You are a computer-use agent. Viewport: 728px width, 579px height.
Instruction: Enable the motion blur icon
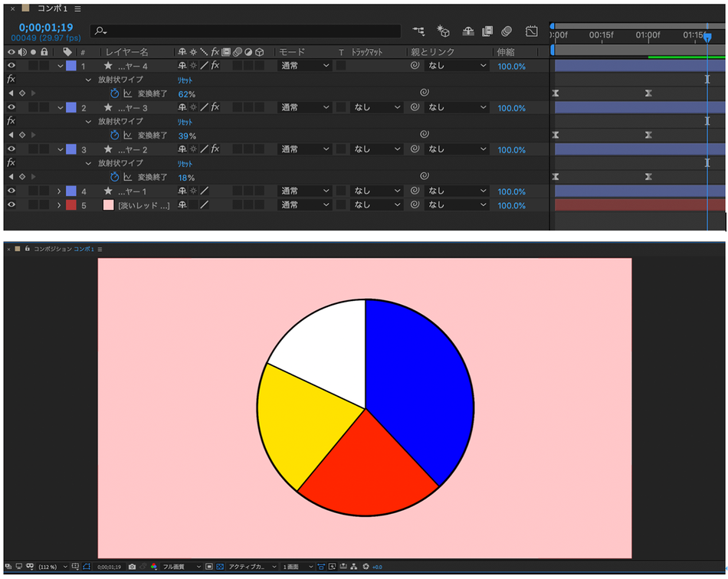click(x=506, y=31)
